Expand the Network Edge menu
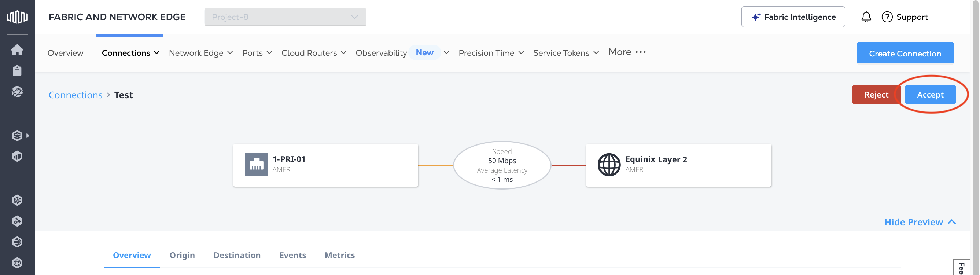This screenshot has height=275, width=980. click(x=200, y=53)
